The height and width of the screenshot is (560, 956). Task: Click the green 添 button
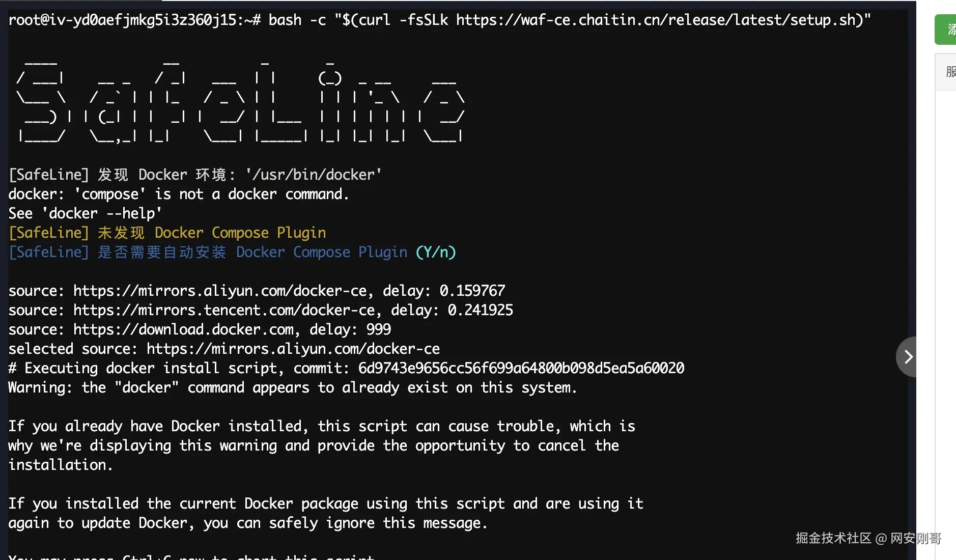click(947, 30)
